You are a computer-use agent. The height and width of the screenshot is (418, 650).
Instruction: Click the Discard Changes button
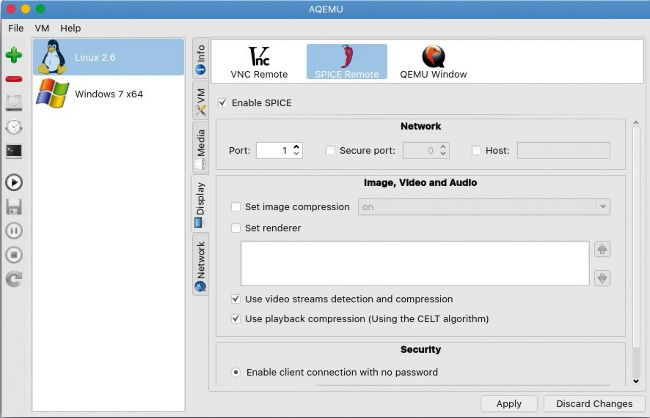tap(594, 403)
